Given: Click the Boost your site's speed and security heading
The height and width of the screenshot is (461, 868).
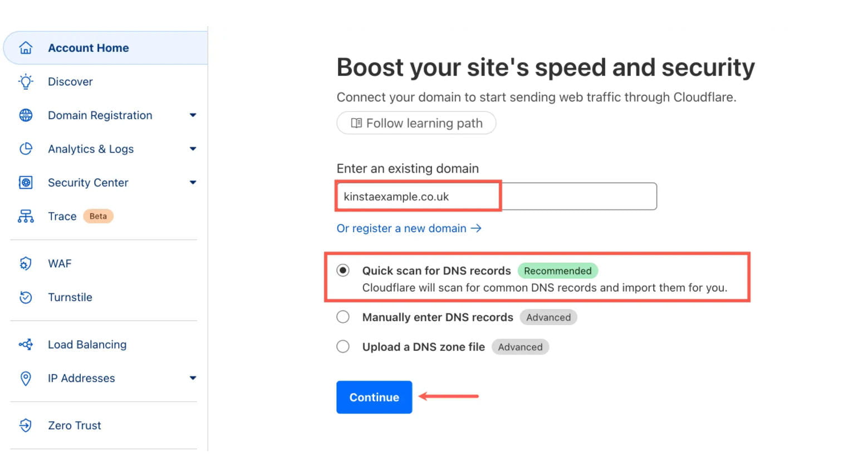Looking at the screenshot, I should click(546, 67).
